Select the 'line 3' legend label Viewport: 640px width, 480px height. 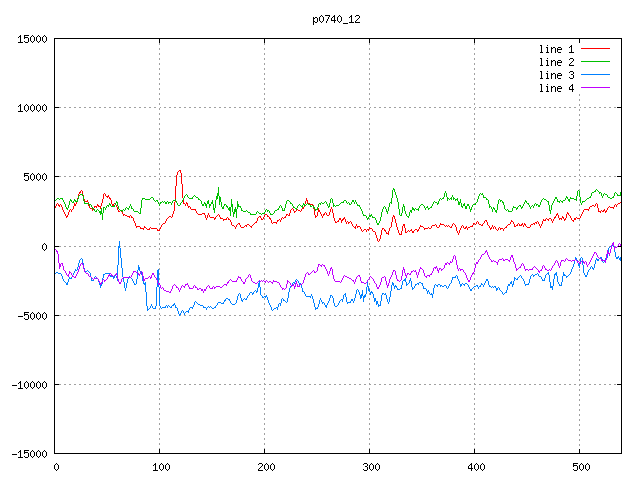click(x=557, y=75)
